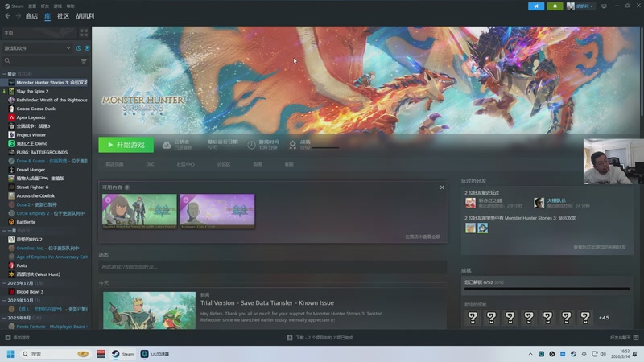Click the achievements gear icon by play bar

(x=292, y=145)
